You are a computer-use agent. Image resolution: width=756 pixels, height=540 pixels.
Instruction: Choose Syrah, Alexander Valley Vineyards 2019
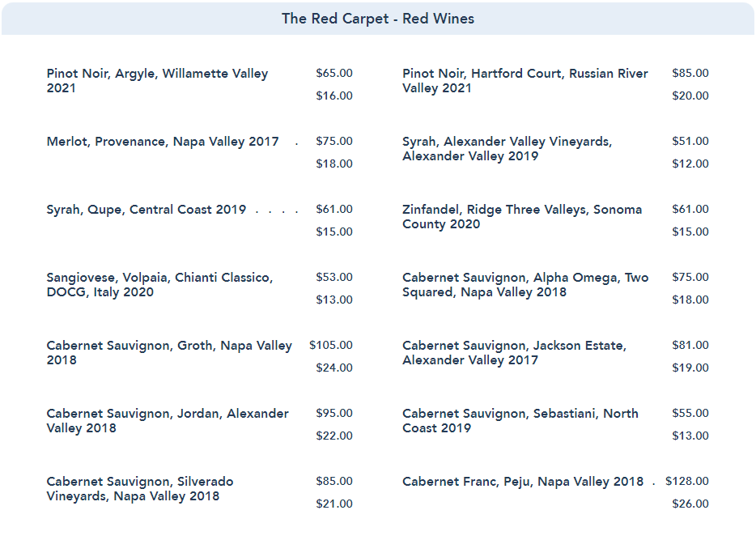pyautogui.click(x=507, y=148)
